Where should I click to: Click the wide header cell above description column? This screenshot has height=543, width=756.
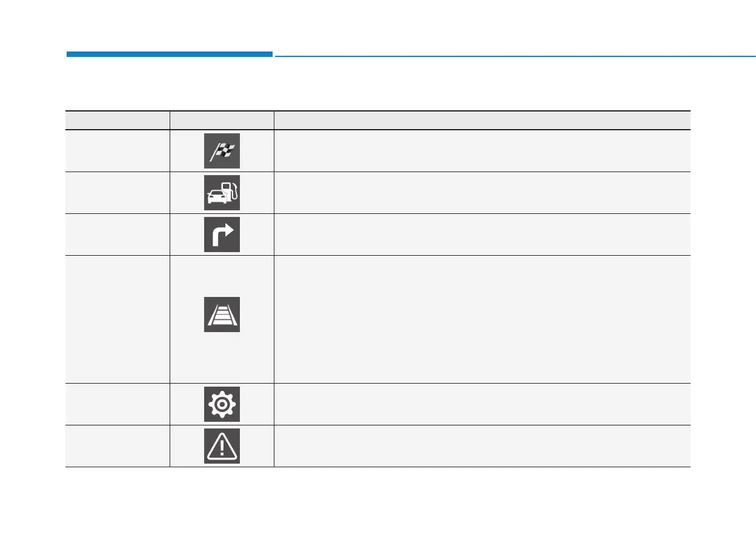482,120
